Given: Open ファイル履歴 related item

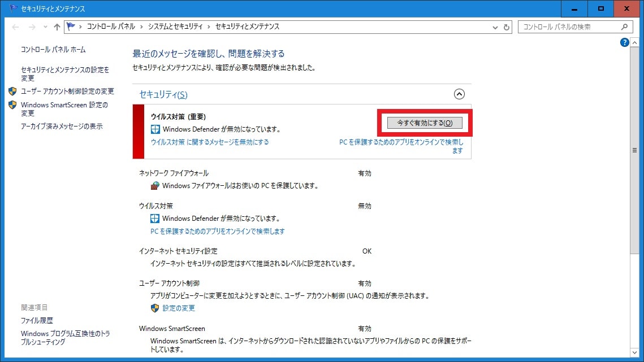Looking at the screenshot, I should [37, 321].
